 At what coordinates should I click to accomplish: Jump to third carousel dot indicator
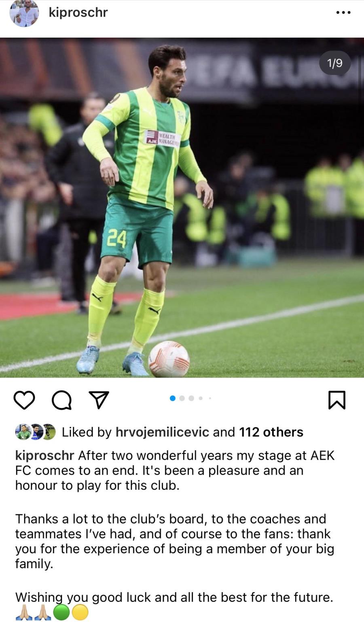[191, 398]
